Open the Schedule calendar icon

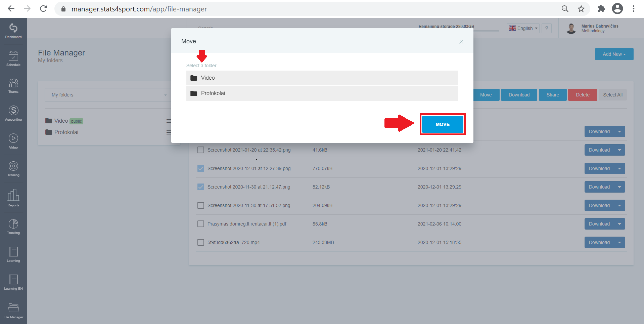click(x=13, y=58)
